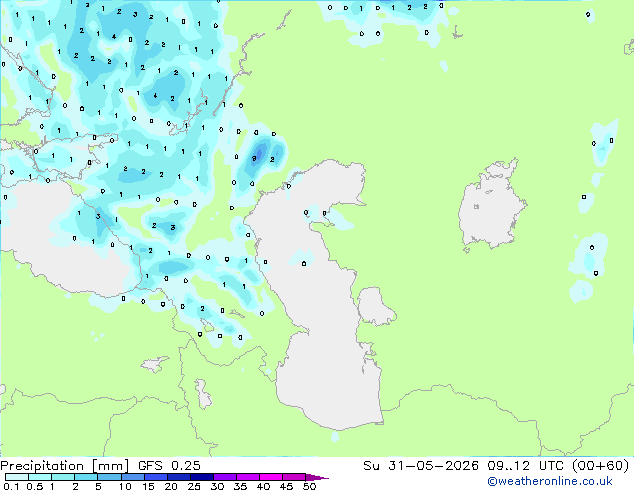
Task: Click the 35–40 mm violet legend swatch
Action: pos(247,477)
